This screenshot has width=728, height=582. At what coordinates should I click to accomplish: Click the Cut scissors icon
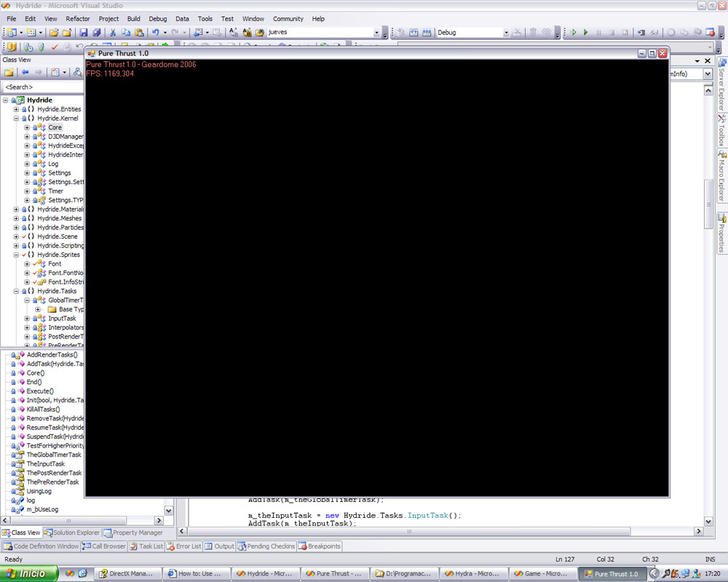(x=112, y=32)
